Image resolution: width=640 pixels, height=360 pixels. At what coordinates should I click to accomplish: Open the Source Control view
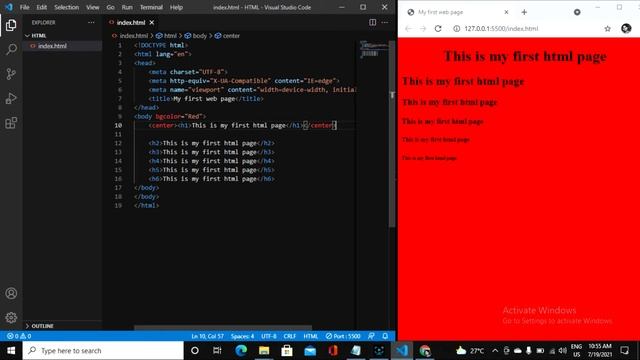coord(11,74)
